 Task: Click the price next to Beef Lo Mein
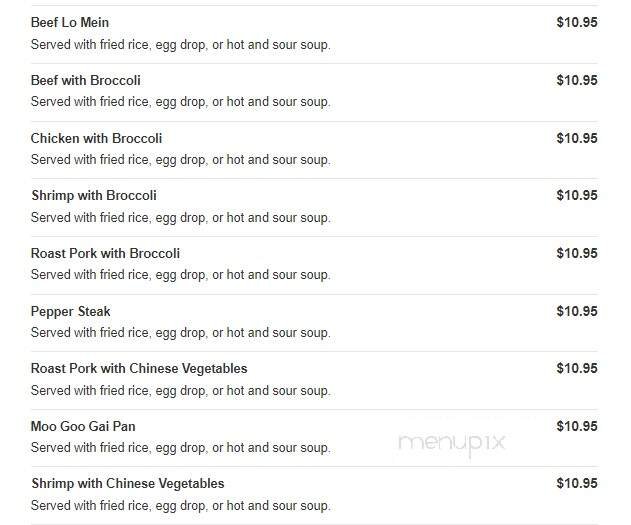(576, 22)
